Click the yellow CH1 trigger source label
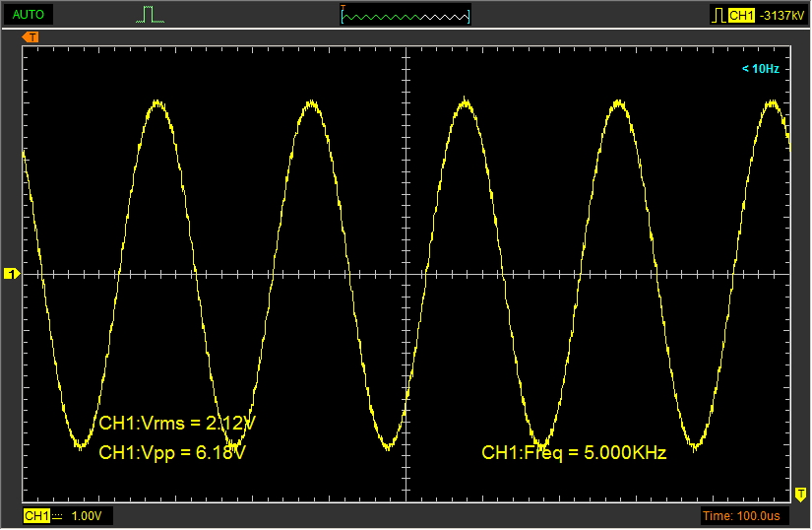Image resolution: width=812 pixels, height=530 pixels. pyautogui.click(x=741, y=16)
